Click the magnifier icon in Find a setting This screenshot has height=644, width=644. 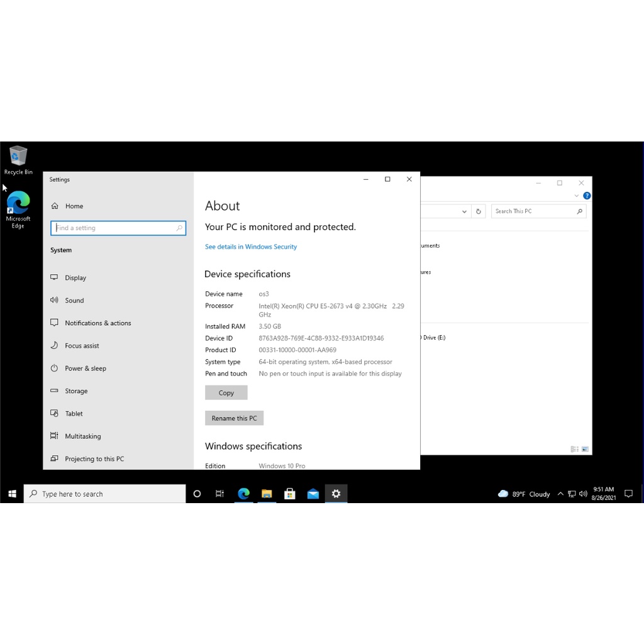click(x=179, y=228)
